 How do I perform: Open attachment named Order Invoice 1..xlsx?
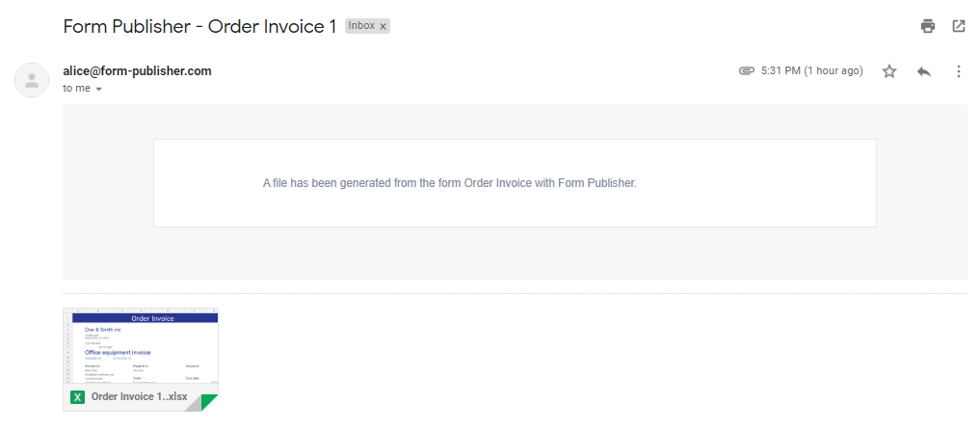pyautogui.click(x=140, y=396)
